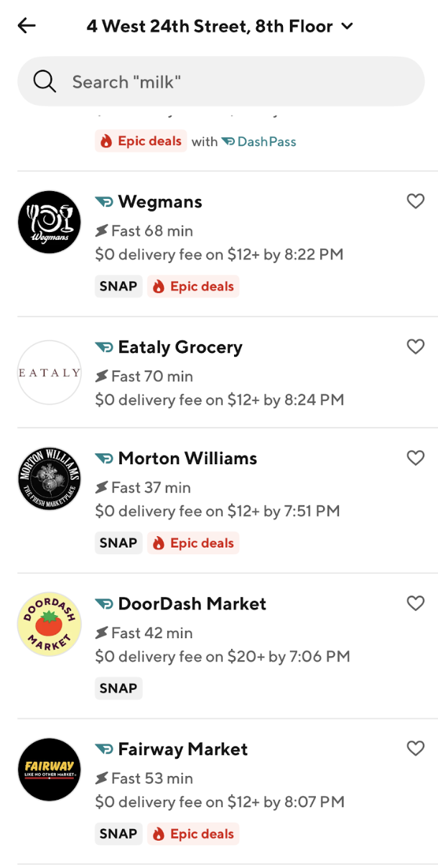The height and width of the screenshot is (868, 438).
Task: Open the Wegmans store listing
Action: pos(158,201)
